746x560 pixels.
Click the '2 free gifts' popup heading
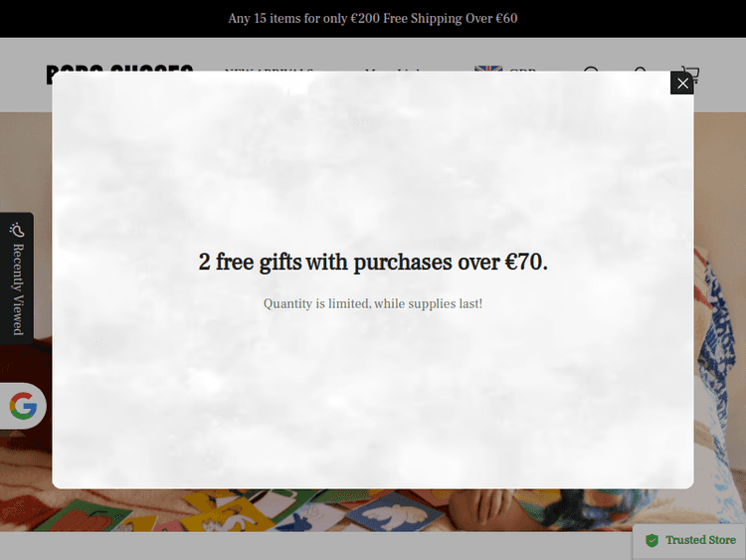point(373,263)
